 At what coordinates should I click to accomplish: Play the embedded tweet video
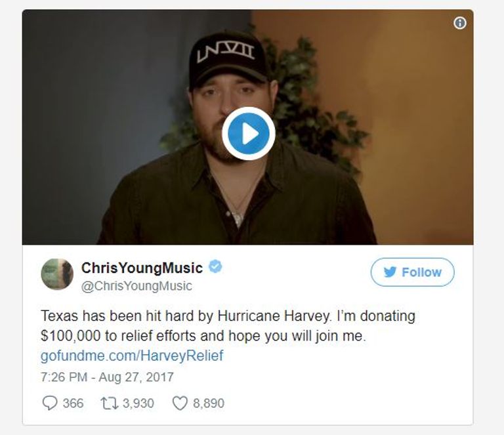point(249,133)
